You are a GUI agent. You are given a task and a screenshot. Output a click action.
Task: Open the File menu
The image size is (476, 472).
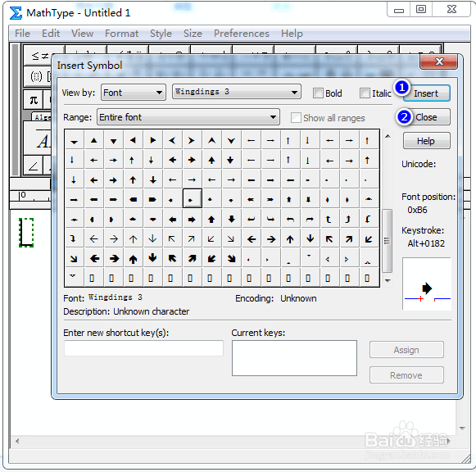[x=22, y=34]
